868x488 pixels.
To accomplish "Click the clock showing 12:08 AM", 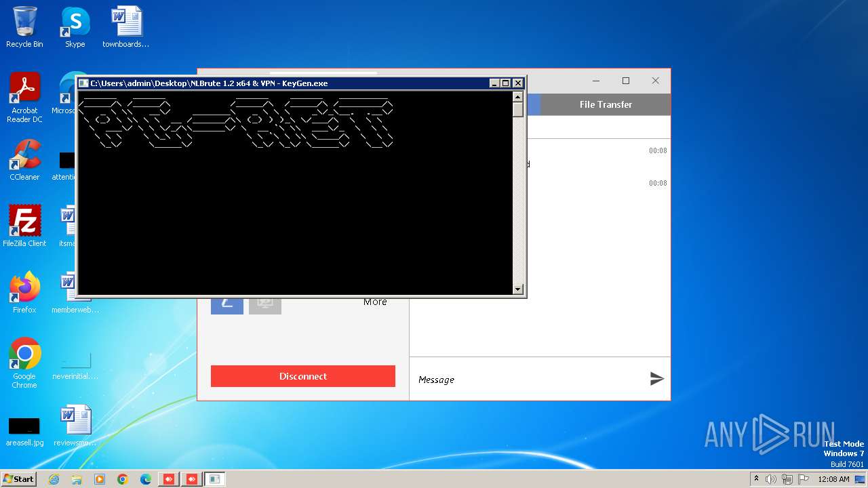I will point(833,479).
